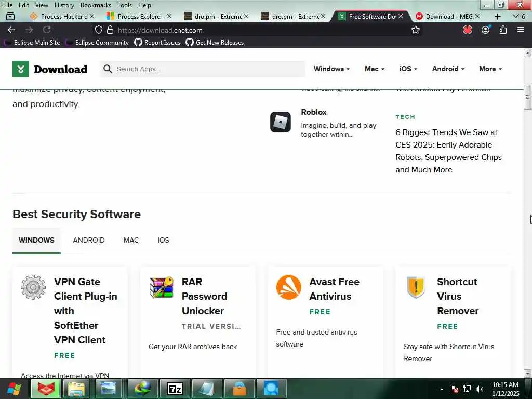Expand the More dropdown menu

point(490,69)
